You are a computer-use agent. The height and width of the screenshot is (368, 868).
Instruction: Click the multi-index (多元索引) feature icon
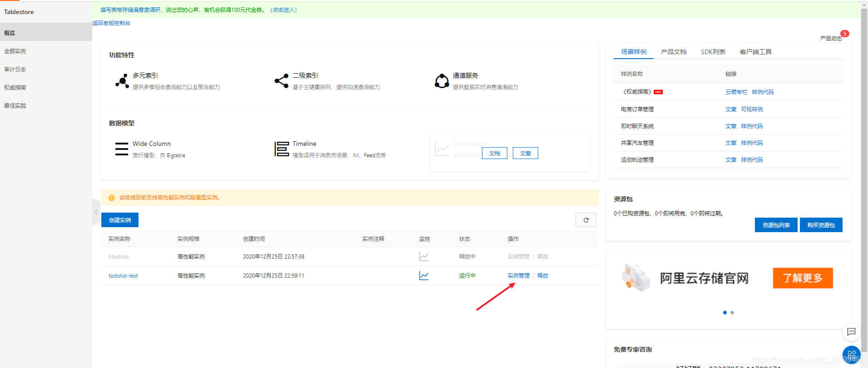[122, 81]
